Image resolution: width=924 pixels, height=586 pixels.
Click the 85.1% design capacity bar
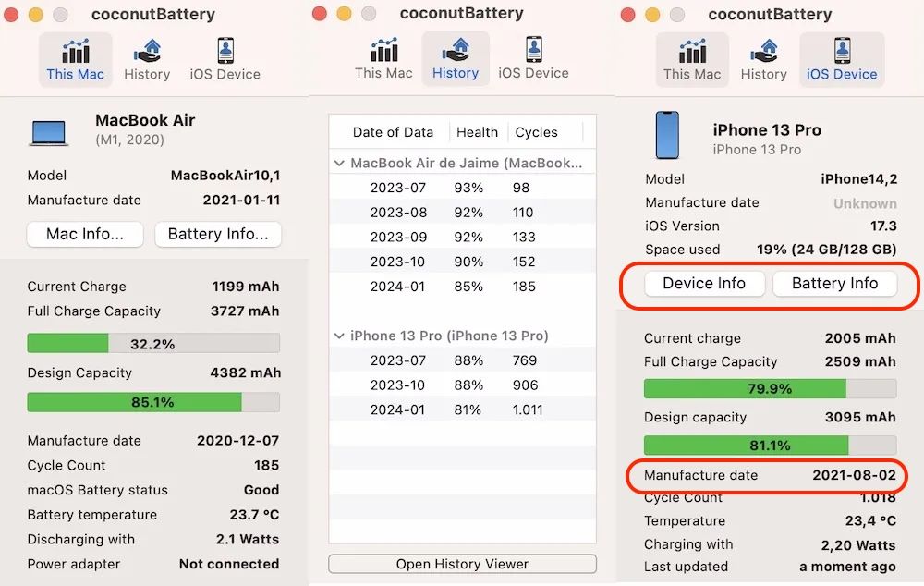tap(153, 402)
